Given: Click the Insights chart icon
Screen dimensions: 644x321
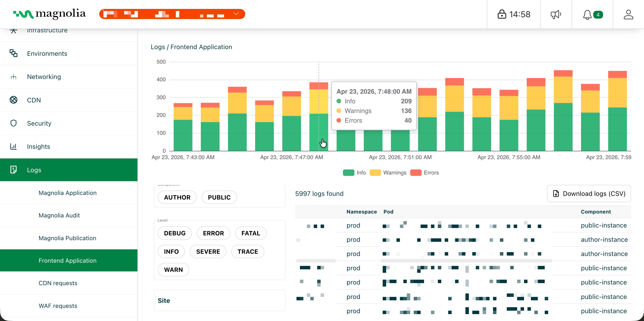Looking at the screenshot, I should [x=14, y=146].
